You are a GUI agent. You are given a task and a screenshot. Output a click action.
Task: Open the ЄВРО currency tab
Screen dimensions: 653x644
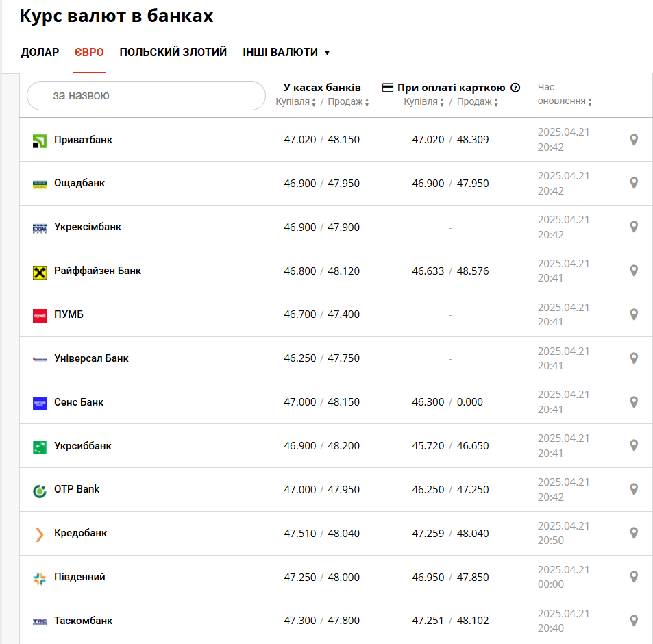89,53
